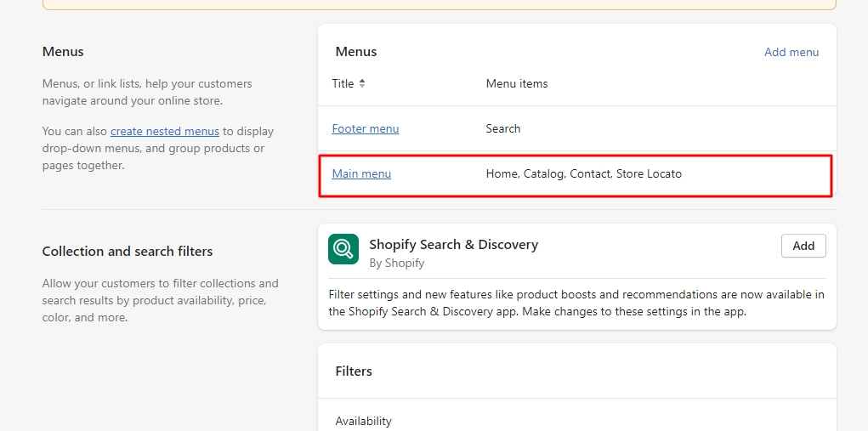This screenshot has width=868, height=431.
Task: Click the Collection and search filters heading
Action: pyautogui.click(x=128, y=251)
